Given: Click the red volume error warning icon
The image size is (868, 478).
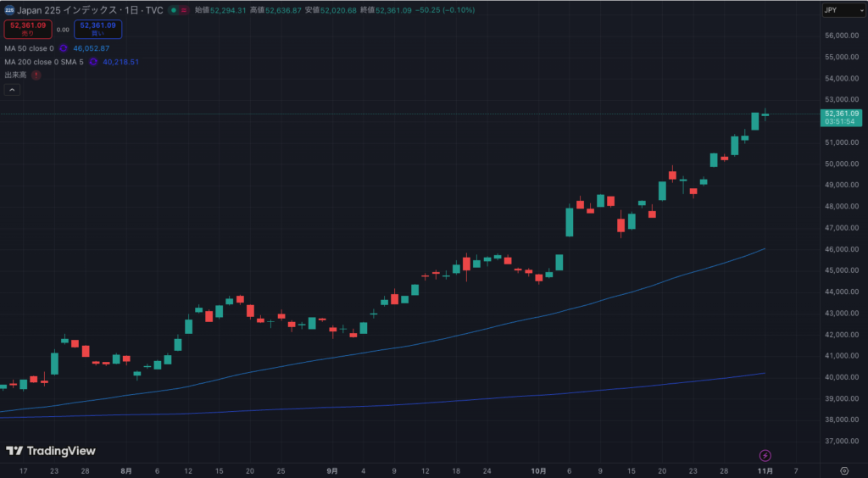Looking at the screenshot, I should (36, 75).
